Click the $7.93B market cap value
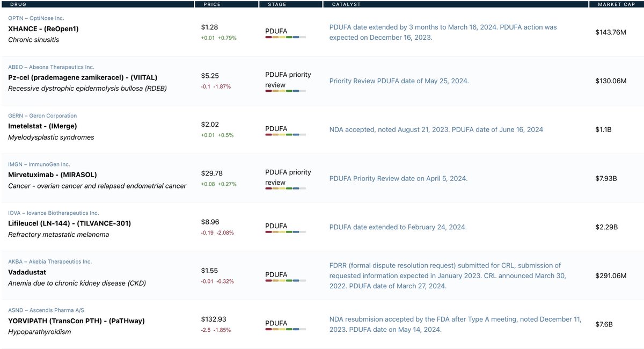The width and height of the screenshot is (644, 349). click(x=606, y=178)
